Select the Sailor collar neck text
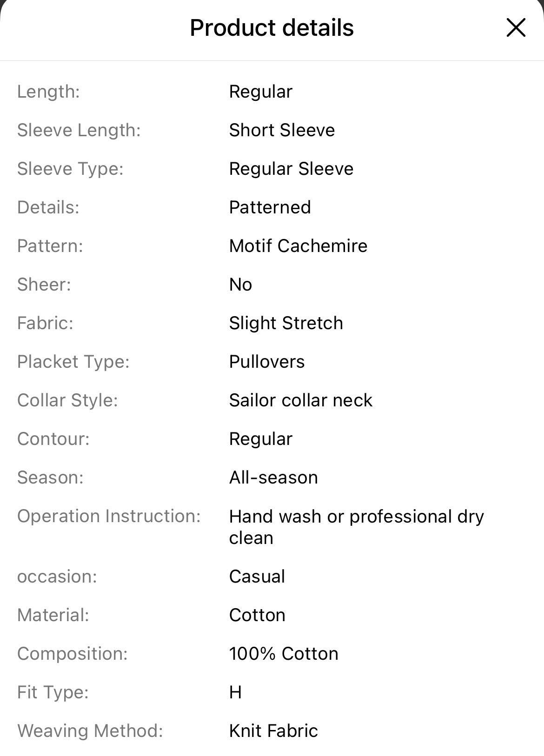 (301, 400)
